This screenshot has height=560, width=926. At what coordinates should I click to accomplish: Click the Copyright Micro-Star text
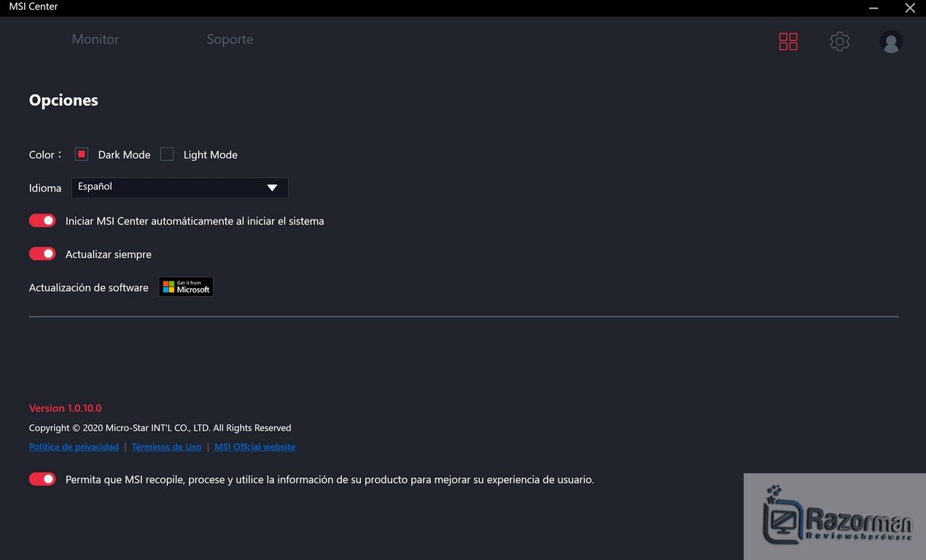pos(160,428)
